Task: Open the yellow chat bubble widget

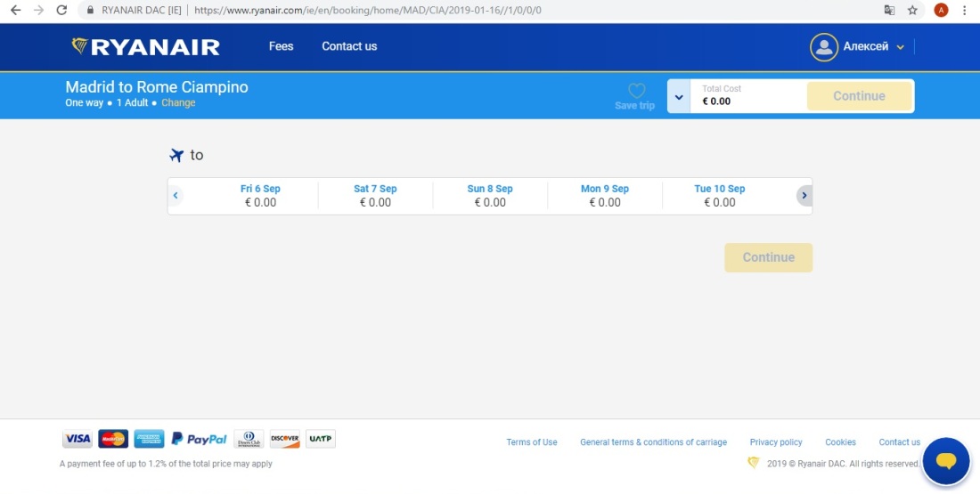Action: point(945,462)
